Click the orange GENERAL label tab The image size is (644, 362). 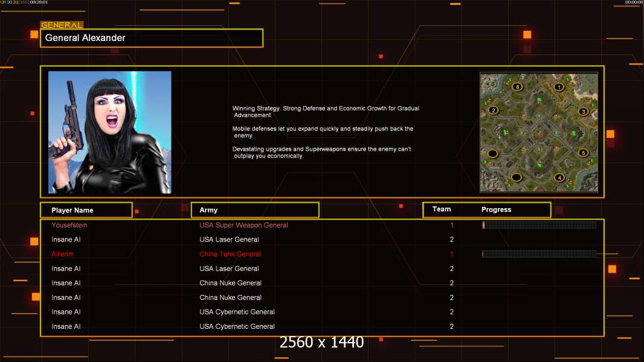[x=62, y=25]
